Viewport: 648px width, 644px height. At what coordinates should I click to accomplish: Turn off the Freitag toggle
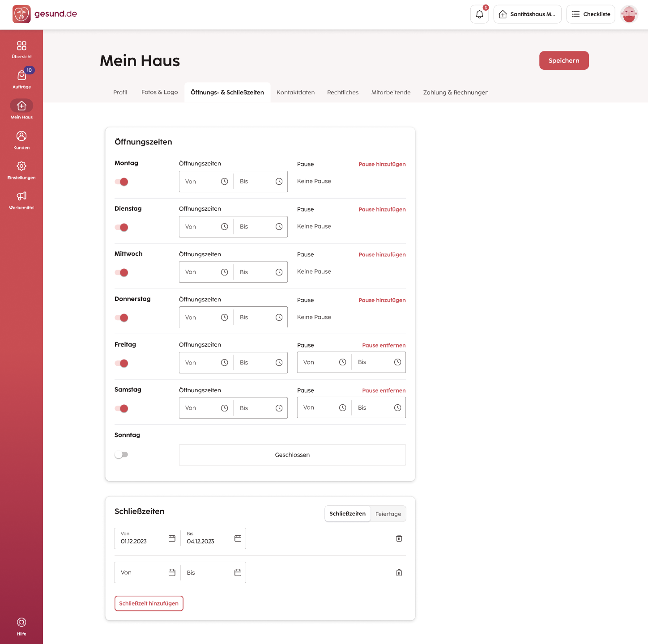tap(121, 363)
